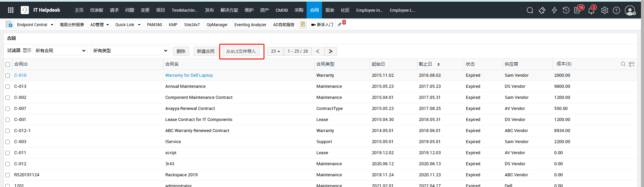The width and height of the screenshot is (644, 187).
Task: Tick the select-all contracts checkbox in header
Action: click(x=7, y=64)
